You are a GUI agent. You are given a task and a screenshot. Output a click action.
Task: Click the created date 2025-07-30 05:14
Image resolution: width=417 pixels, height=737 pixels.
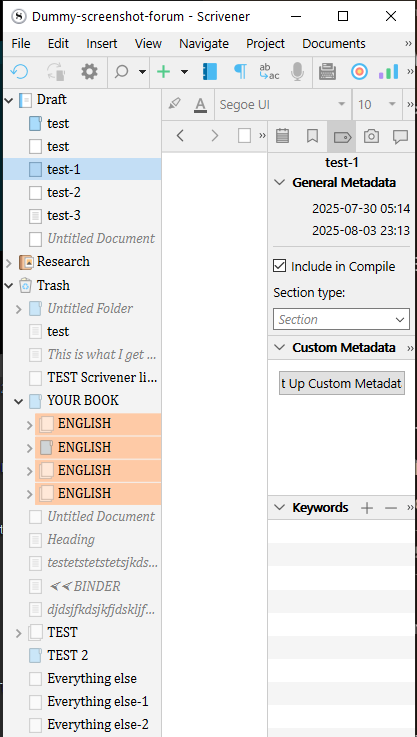(361, 208)
